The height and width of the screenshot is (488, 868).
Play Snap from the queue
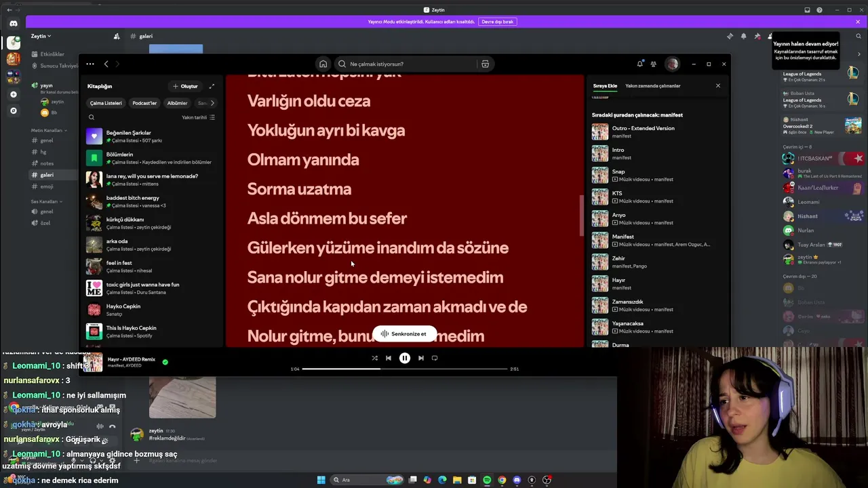tap(656, 175)
